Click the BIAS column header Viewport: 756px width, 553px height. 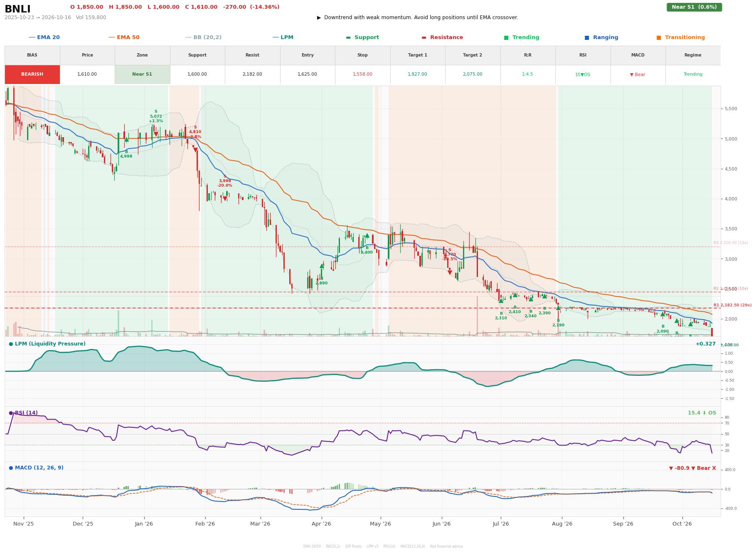(32, 55)
